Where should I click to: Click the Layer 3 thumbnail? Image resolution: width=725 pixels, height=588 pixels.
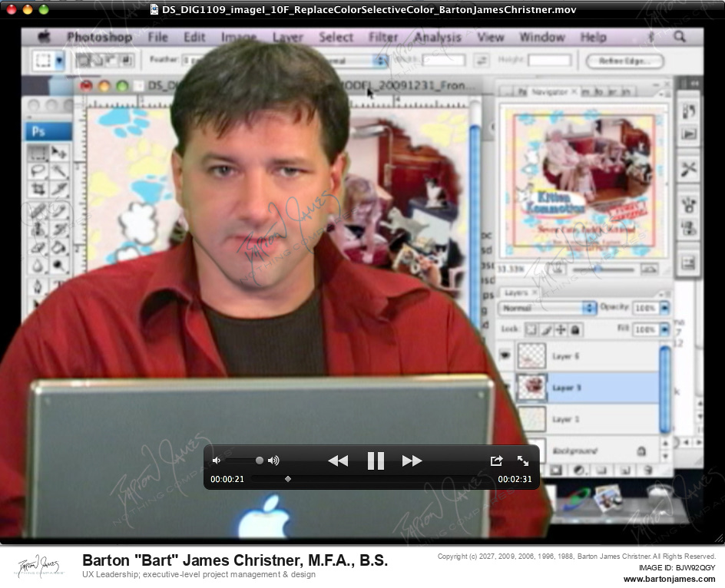coord(531,388)
